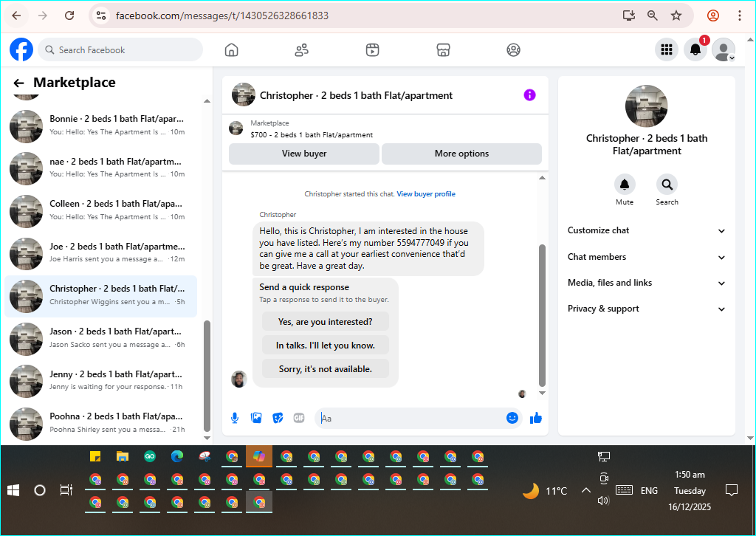Open the install app icon in address bar

click(x=629, y=16)
